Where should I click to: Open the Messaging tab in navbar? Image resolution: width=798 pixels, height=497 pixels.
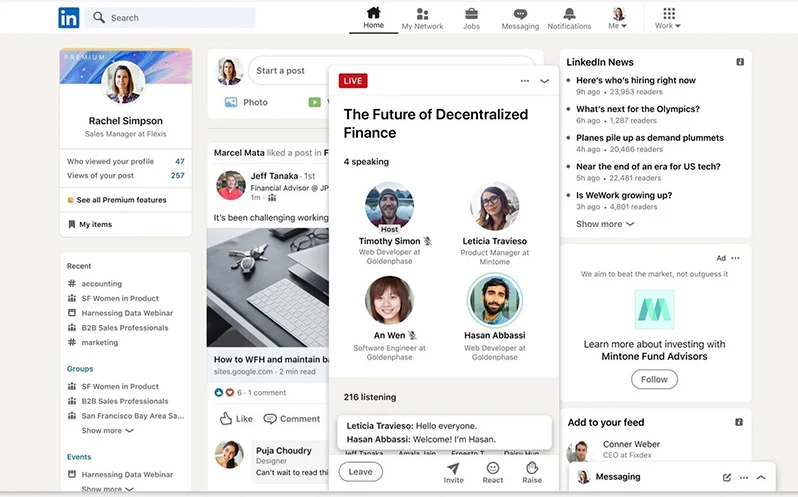[x=520, y=19]
